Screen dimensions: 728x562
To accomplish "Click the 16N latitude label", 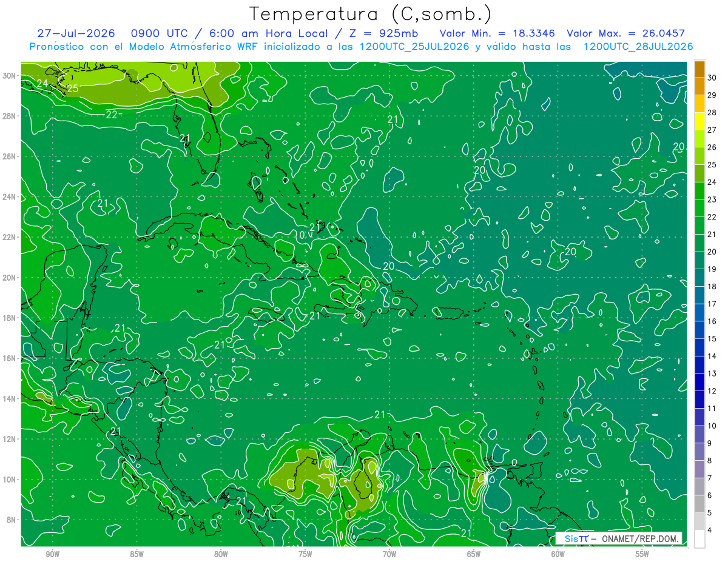I will coord(9,358).
